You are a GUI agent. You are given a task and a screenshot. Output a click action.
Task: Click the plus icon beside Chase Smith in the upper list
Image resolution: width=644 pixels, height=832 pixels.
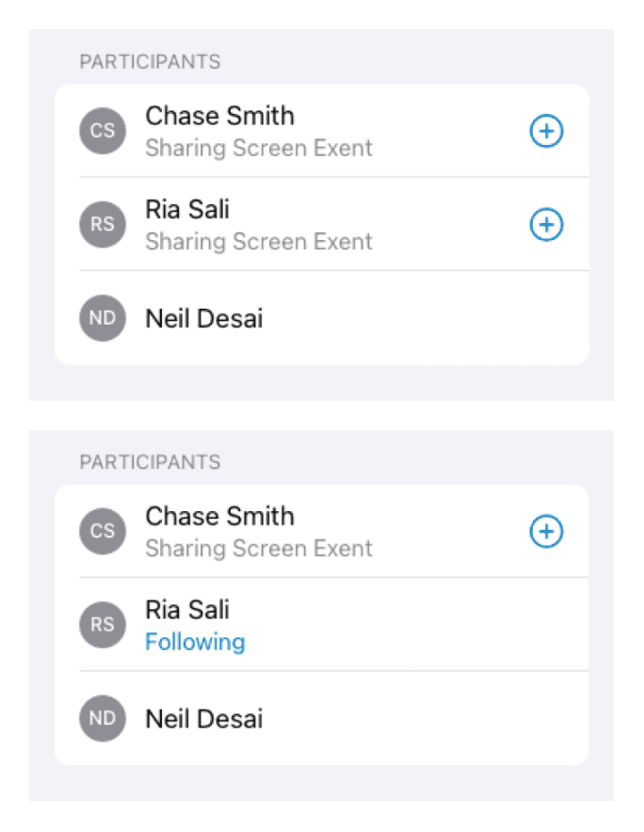pyautogui.click(x=546, y=132)
